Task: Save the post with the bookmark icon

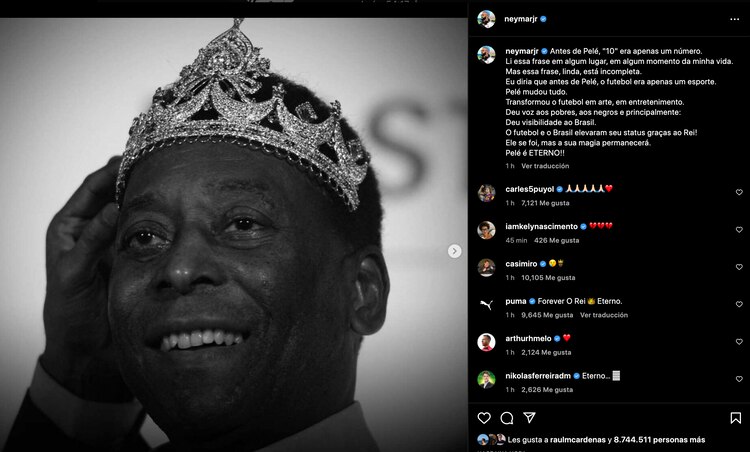Action: pyautogui.click(x=736, y=418)
